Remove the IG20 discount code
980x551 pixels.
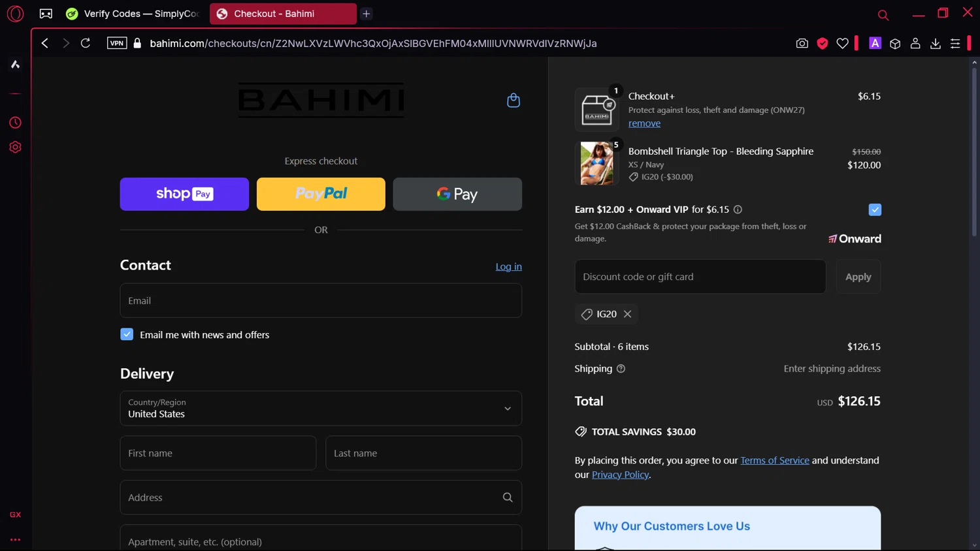pyautogui.click(x=627, y=314)
